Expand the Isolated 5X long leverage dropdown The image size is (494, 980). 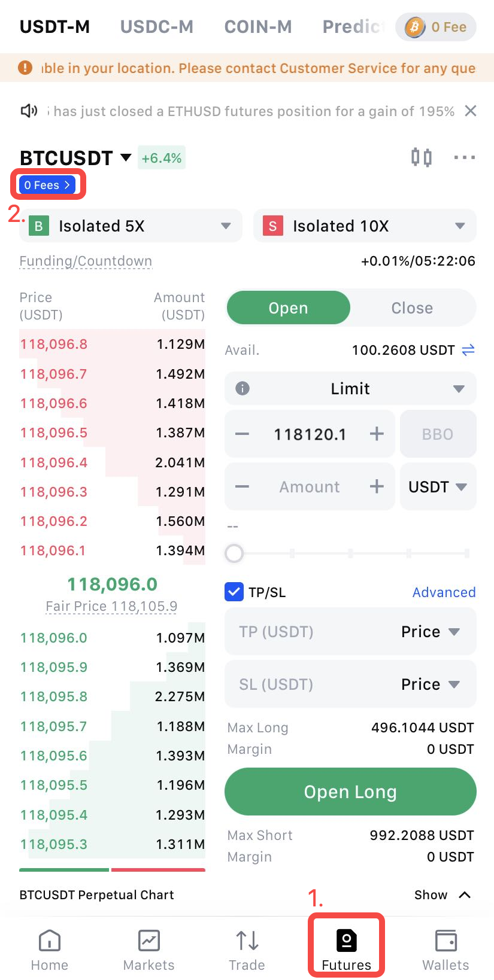click(x=131, y=226)
